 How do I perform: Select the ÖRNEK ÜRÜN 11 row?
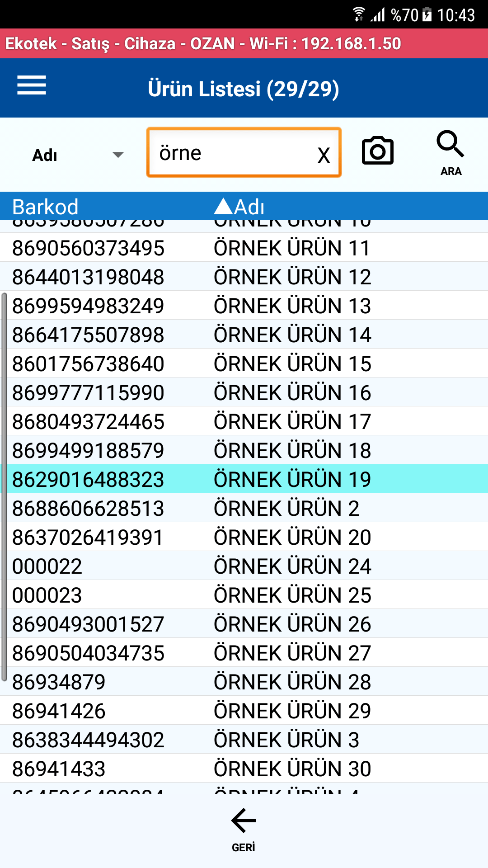point(244,248)
